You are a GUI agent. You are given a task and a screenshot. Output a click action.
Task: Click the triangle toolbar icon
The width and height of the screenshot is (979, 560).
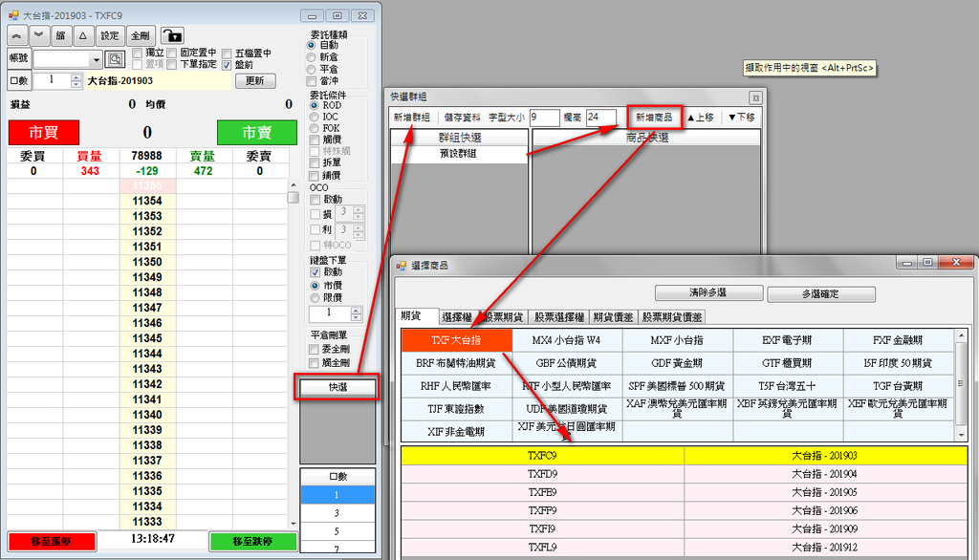(83, 35)
